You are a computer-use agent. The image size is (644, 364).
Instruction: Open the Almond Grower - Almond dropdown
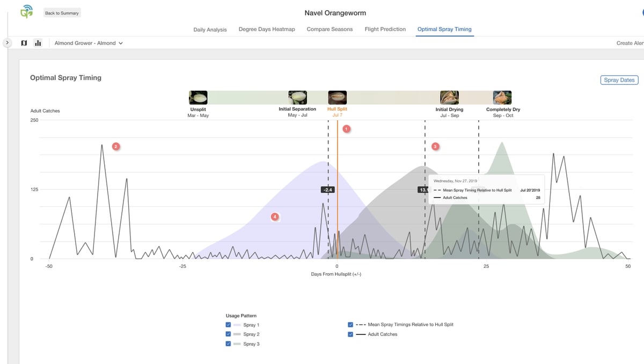[89, 43]
